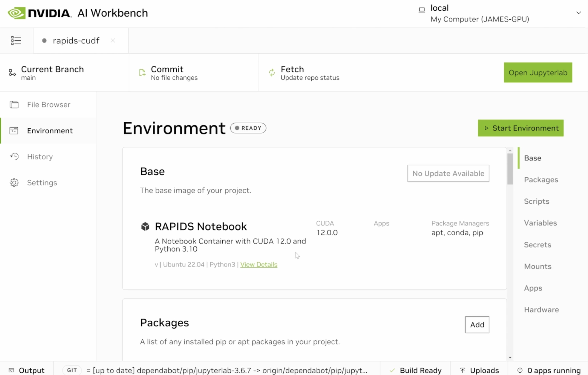Click the Current Branch git icon

[x=12, y=73]
